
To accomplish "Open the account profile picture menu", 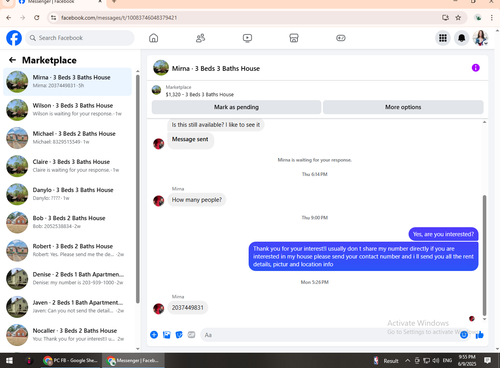I will pos(480,38).
